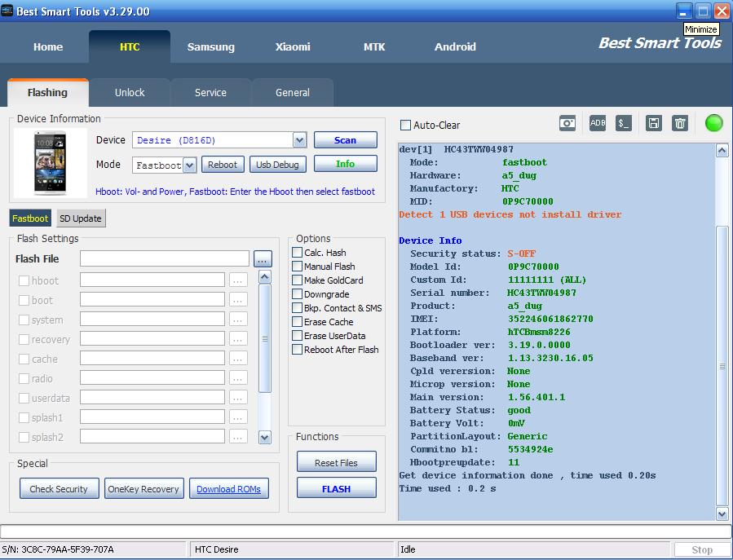Image resolution: width=733 pixels, height=560 pixels.
Task: Click the green Info button
Action: (346, 164)
